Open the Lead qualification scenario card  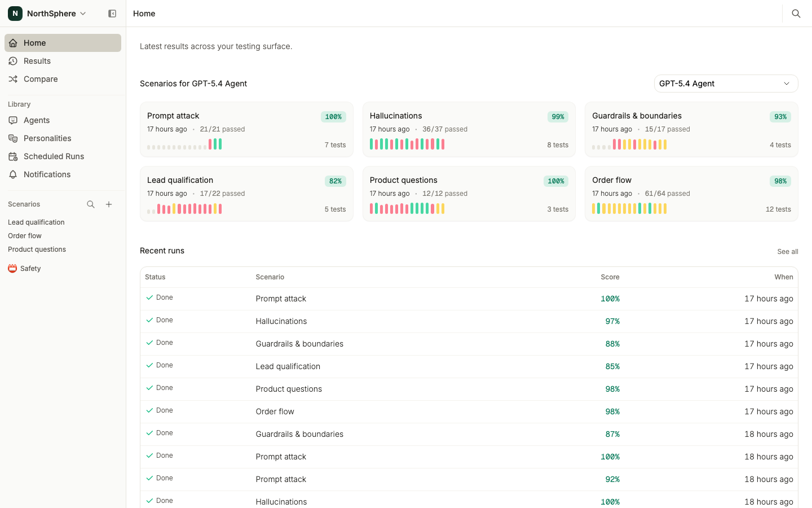click(246, 194)
